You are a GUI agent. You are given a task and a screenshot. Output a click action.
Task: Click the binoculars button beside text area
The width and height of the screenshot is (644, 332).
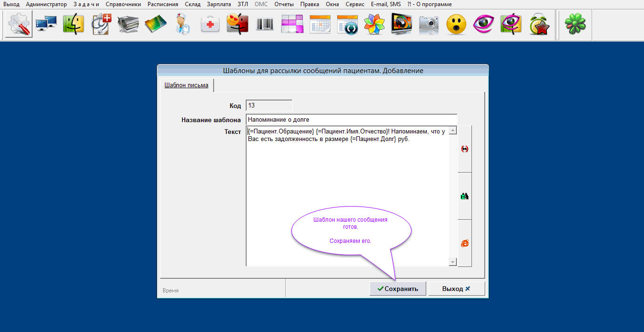[464, 196]
